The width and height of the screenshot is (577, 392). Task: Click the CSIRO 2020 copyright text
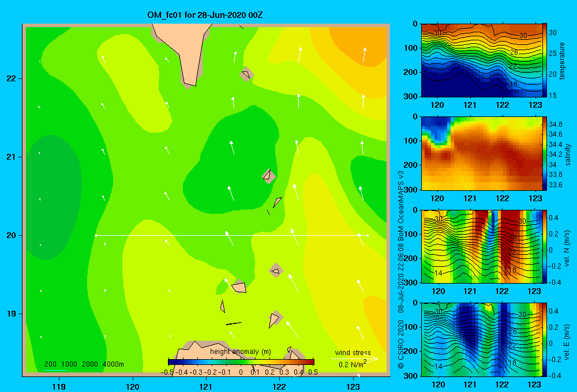coord(401,344)
